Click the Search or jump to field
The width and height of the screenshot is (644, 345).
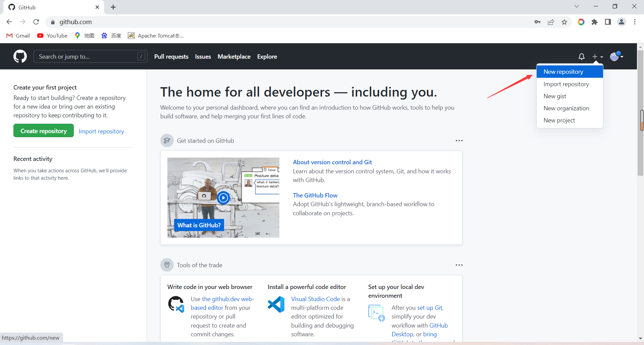click(x=90, y=56)
